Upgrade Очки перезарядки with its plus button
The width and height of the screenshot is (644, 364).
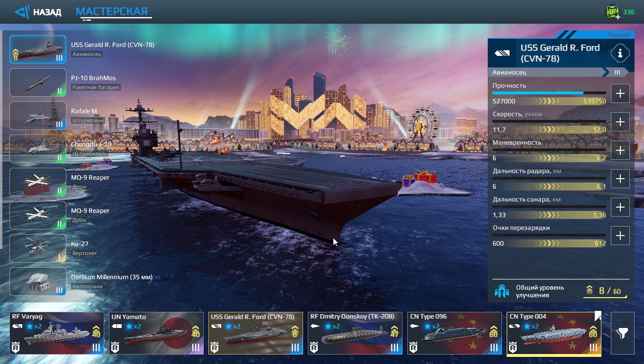pyautogui.click(x=620, y=236)
